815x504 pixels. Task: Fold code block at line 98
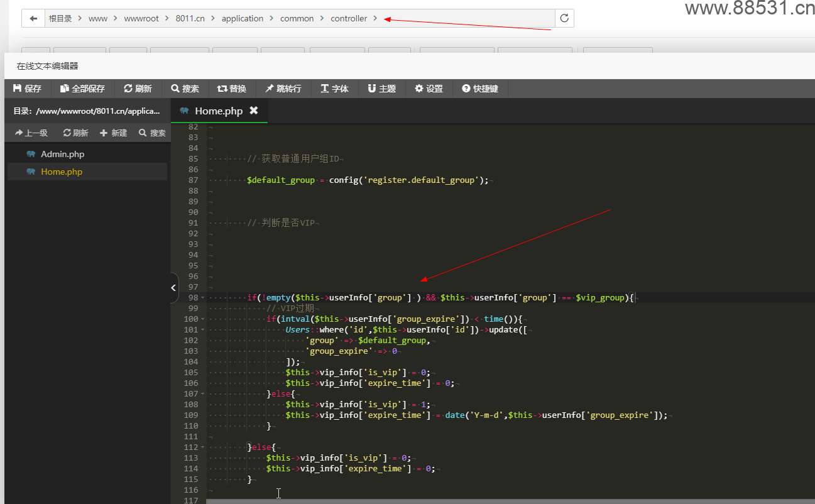point(202,298)
